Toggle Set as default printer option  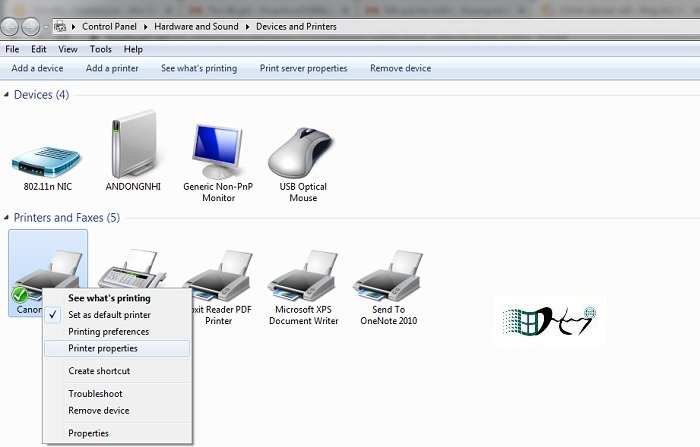pyautogui.click(x=108, y=314)
